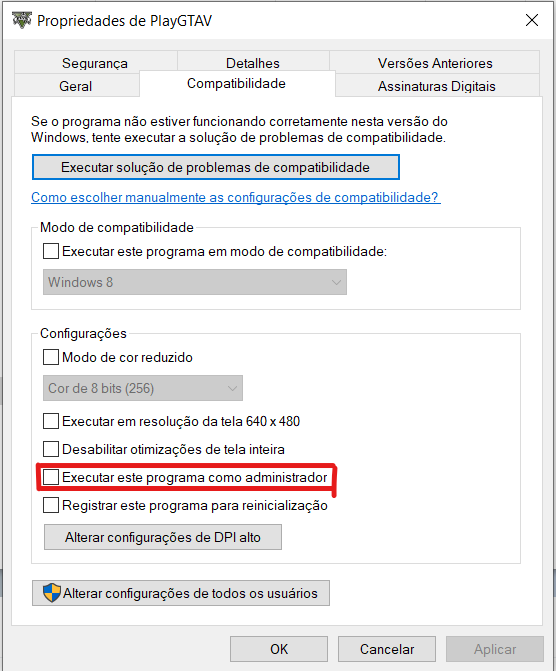Open link about manually choosing compatibility settings

[x=236, y=197]
